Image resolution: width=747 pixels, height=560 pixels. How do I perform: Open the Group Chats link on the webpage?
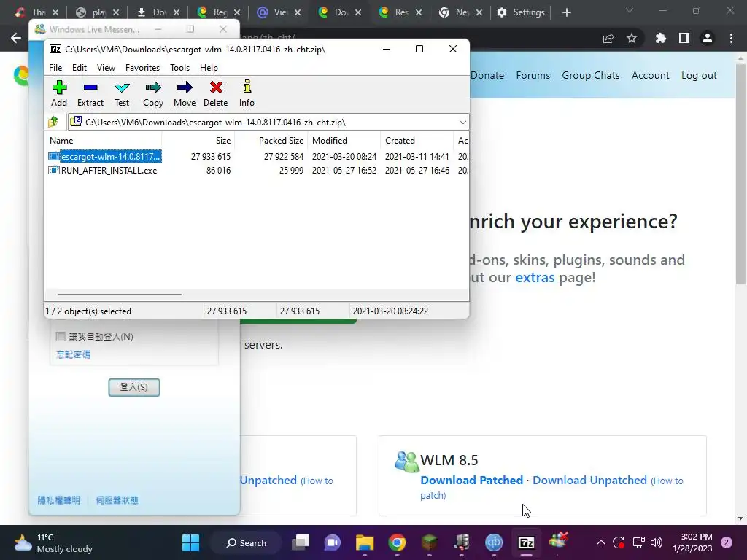[x=591, y=75]
